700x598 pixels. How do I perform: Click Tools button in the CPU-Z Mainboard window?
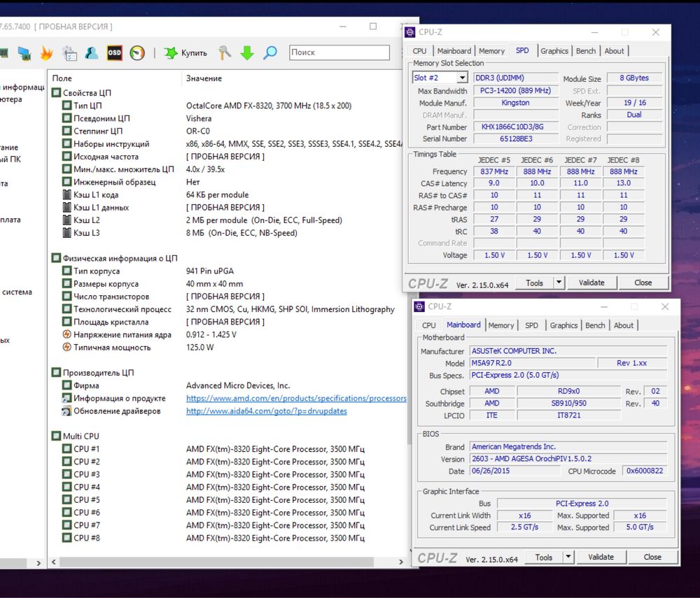tap(543, 557)
